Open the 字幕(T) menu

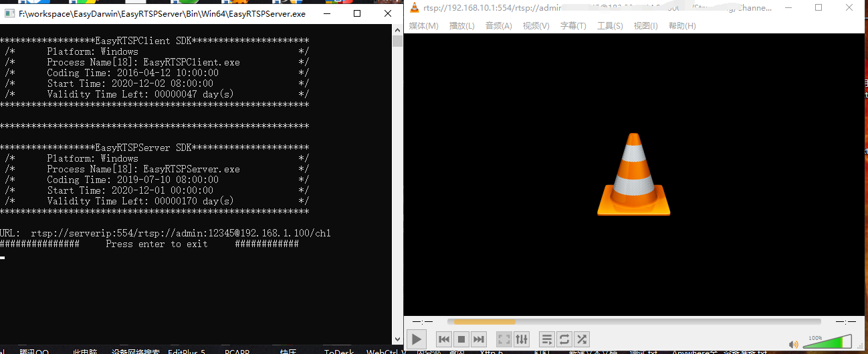pos(573,26)
